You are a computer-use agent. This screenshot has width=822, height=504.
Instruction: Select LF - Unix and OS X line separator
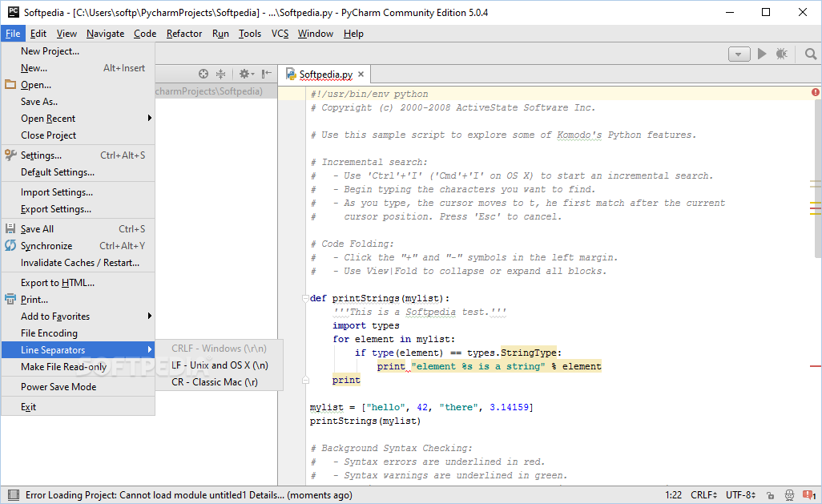pyautogui.click(x=220, y=365)
